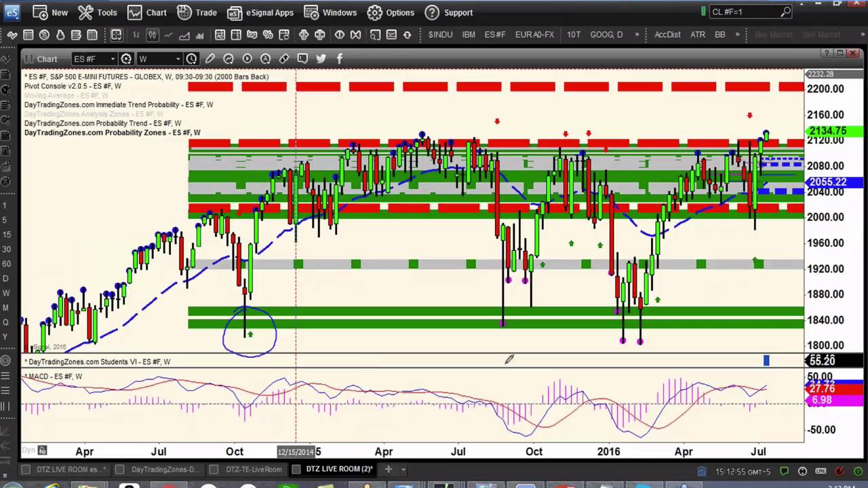Switch to DTZ-TE-LiveRoom page tab
868x488 pixels.
point(247,469)
